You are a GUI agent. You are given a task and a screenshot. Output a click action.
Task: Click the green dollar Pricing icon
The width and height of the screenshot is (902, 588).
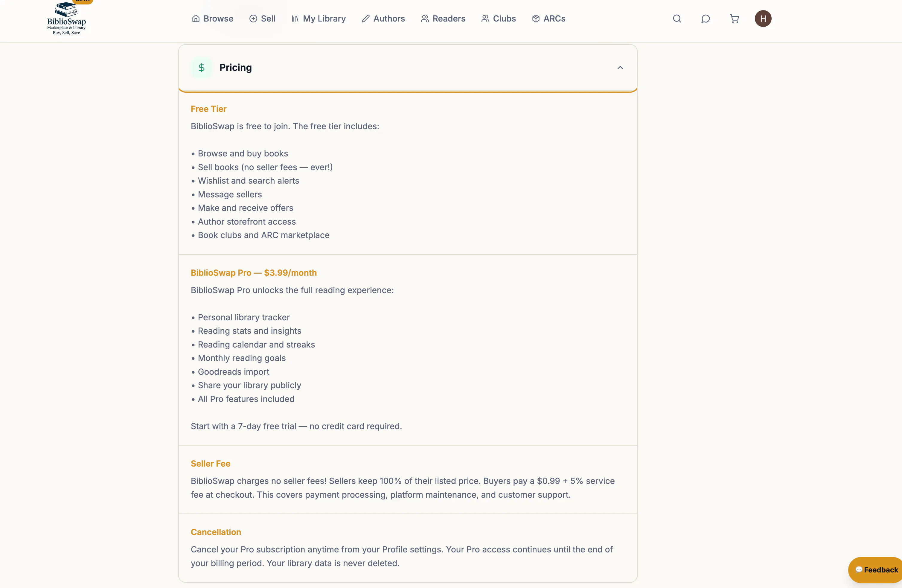tap(202, 68)
